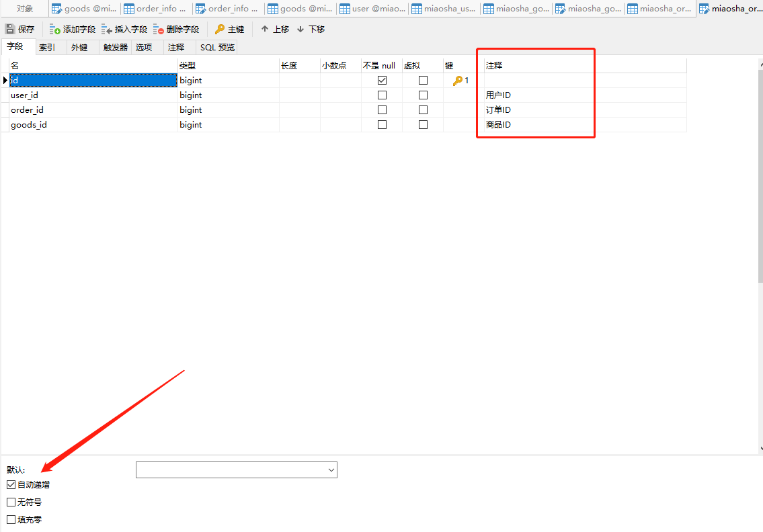Select the order_id field name cell
Screen dimensions: 763x532
point(93,110)
